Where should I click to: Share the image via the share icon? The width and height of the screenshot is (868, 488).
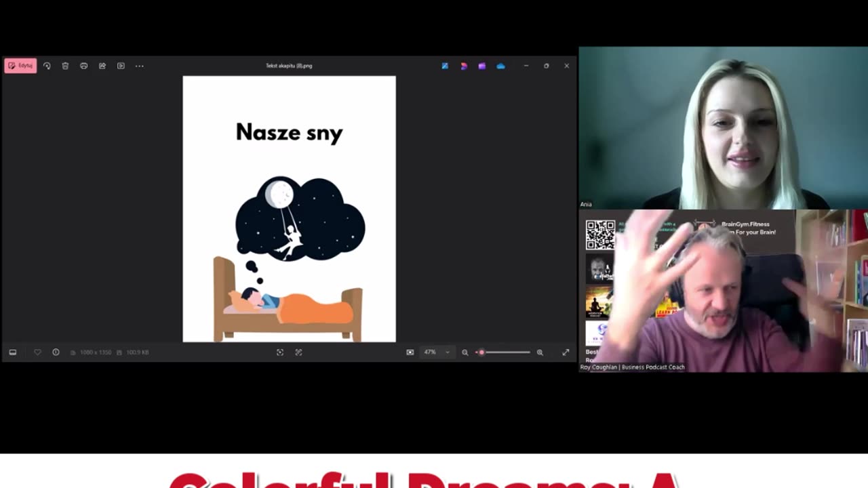pyautogui.click(x=102, y=66)
